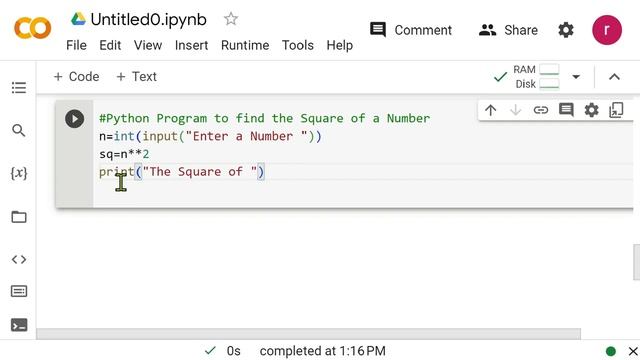Click the horizontal scrollbar at the bottom
This screenshot has height=360, width=640.
tap(308, 333)
